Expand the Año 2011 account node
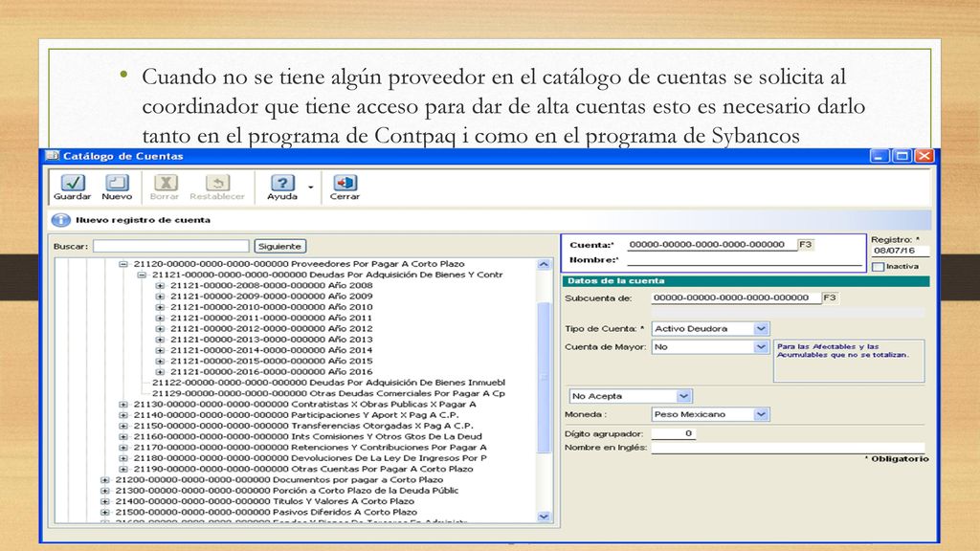The height and width of the screenshot is (551, 980). coord(160,318)
